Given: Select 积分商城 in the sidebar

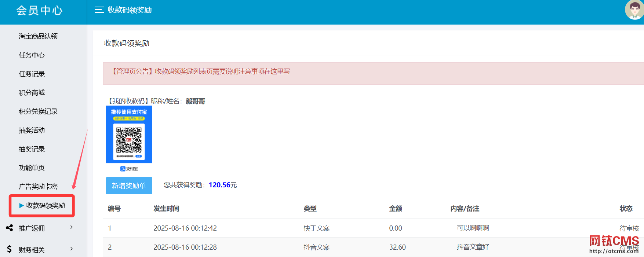Looking at the screenshot, I should coord(32,93).
